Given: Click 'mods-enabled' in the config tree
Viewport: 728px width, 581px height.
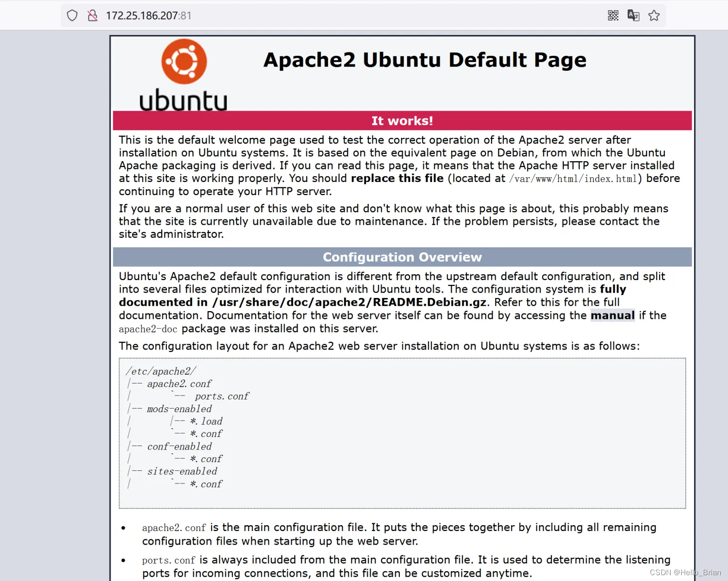Looking at the screenshot, I should pyautogui.click(x=180, y=409).
